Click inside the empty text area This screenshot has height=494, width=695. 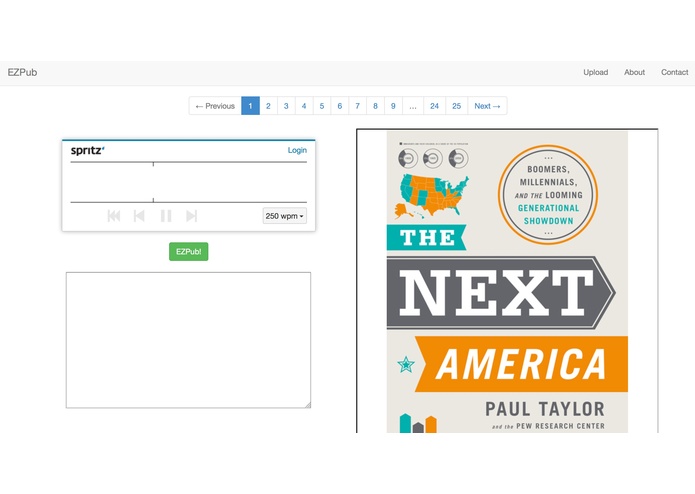[x=188, y=340]
